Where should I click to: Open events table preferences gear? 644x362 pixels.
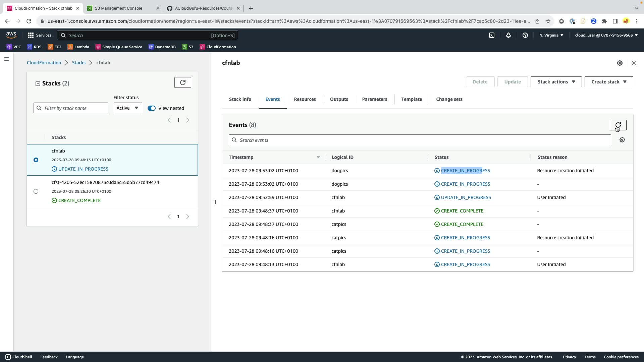622,140
